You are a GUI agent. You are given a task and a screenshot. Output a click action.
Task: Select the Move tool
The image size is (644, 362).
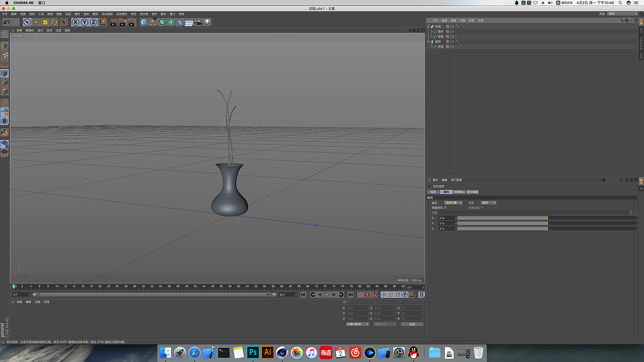click(x=36, y=22)
